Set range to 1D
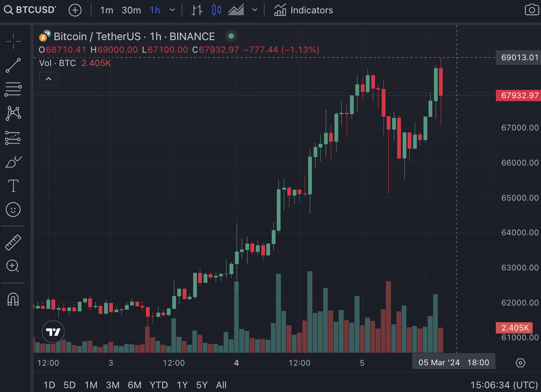Screen dimensions: 541x392 click(49, 385)
